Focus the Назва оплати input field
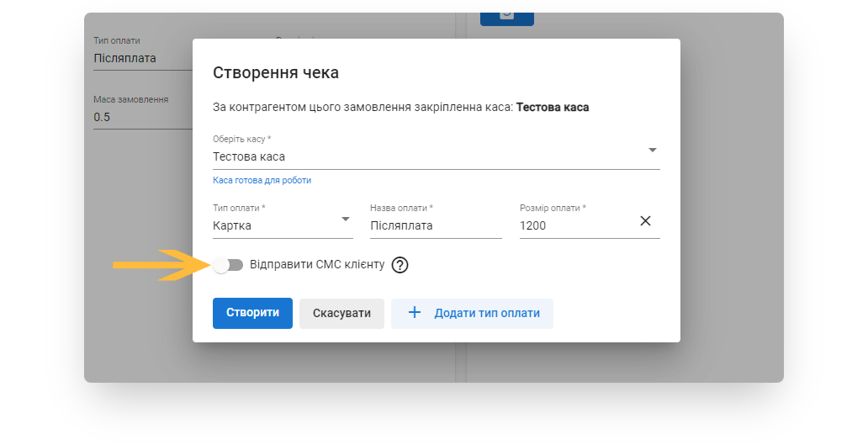This screenshot has width=868, height=445. point(435,225)
